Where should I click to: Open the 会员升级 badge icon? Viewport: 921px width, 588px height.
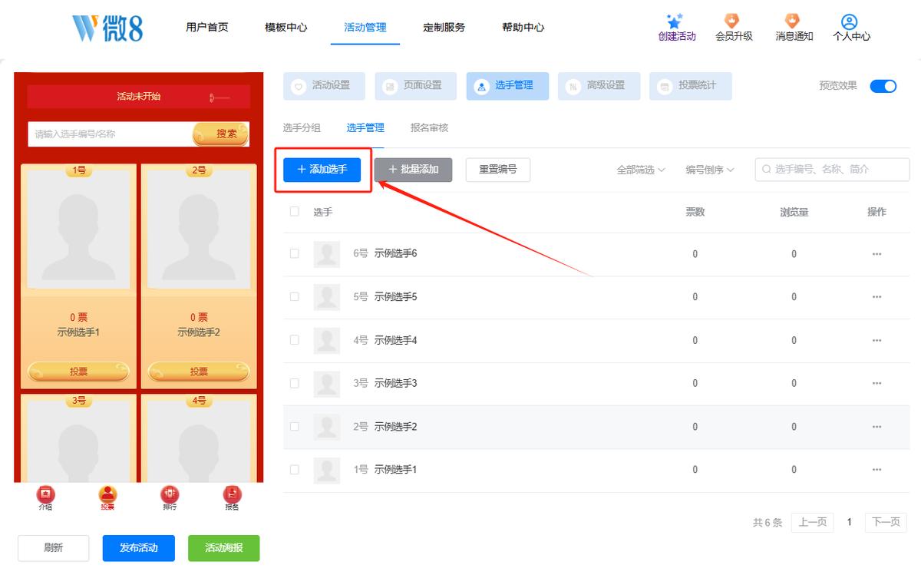pos(732,21)
